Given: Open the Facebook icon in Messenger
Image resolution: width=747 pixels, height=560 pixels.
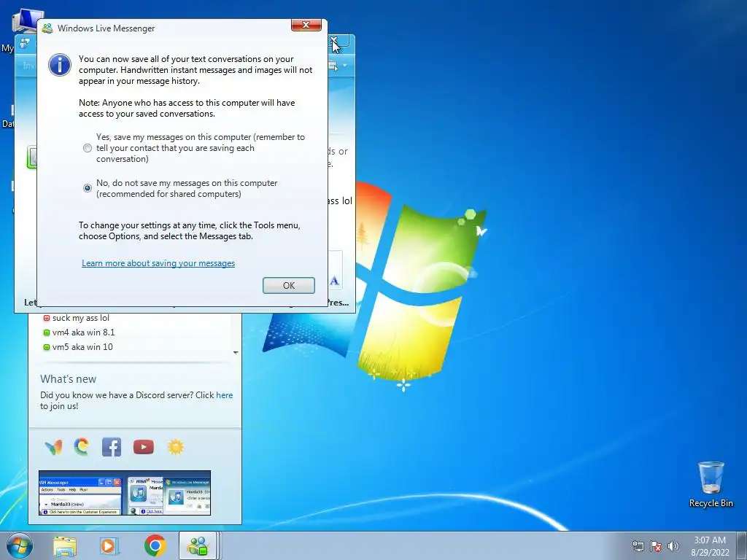Looking at the screenshot, I should [x=112, y=447].
